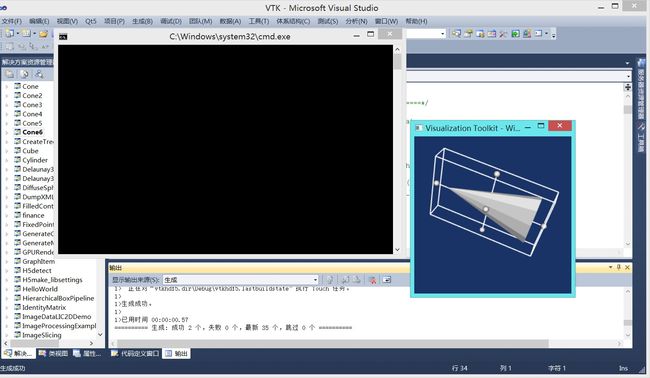Image resolution: width=650 pixels, height=378 pixels.
Task: Open the 工具(T) tools menu
Action: 259,21
